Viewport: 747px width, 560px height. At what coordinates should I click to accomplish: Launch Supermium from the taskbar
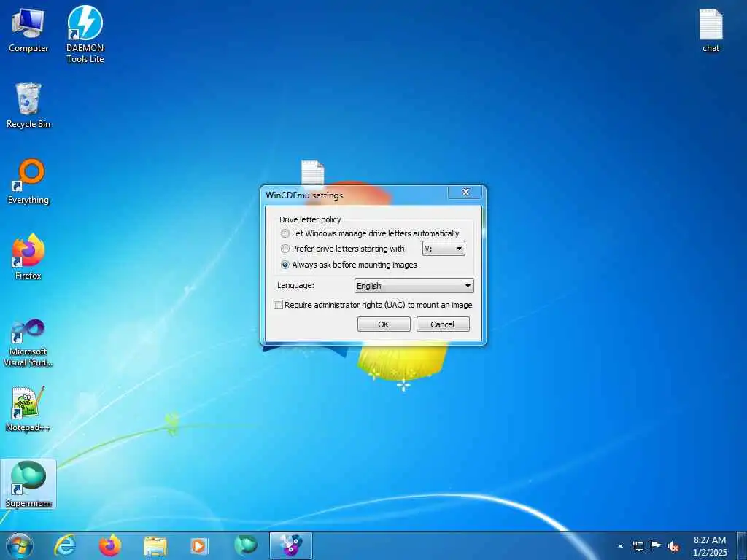(245, 545)
